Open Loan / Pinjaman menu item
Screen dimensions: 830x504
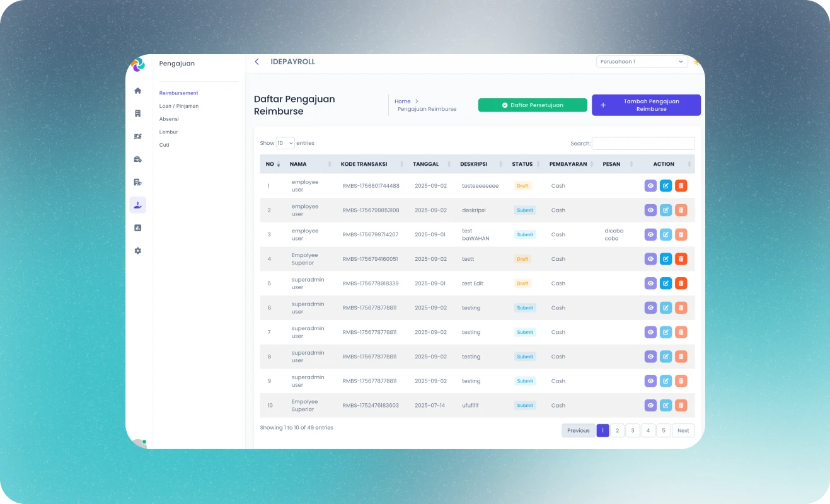(x=179, y=106)
